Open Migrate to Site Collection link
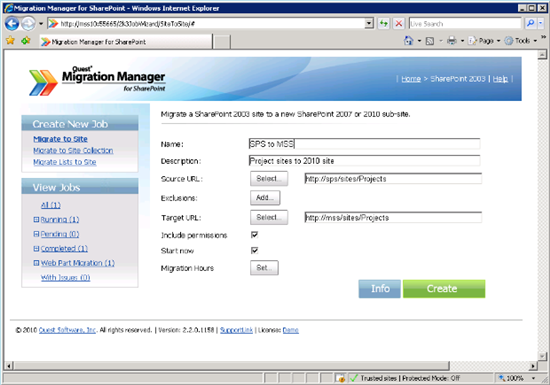The image size is (550, 385). tap(73, 151)
